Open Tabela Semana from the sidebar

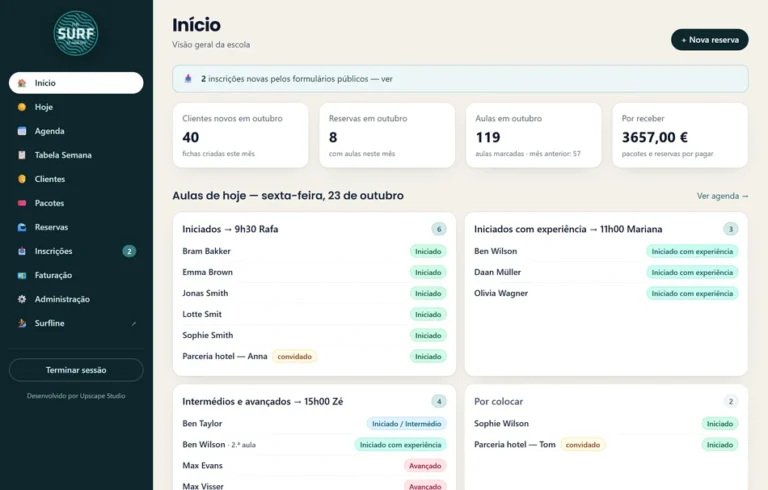click(76, 155)
